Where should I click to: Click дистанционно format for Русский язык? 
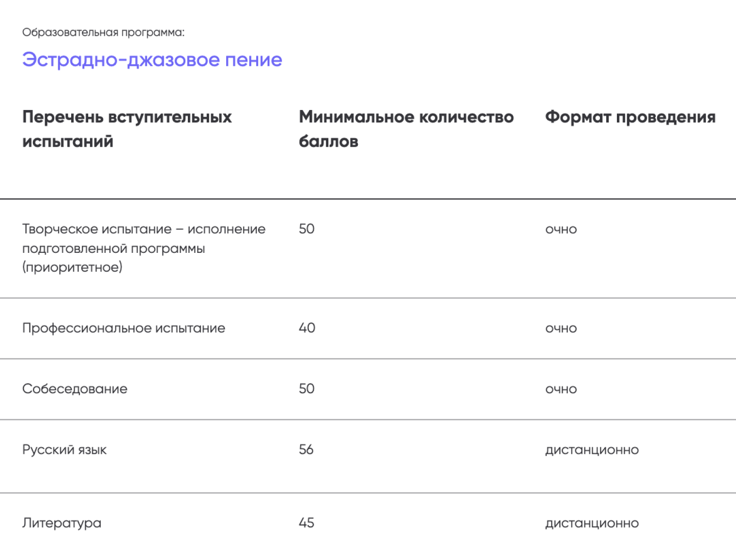pyautogui.click(x=592, y=450)
